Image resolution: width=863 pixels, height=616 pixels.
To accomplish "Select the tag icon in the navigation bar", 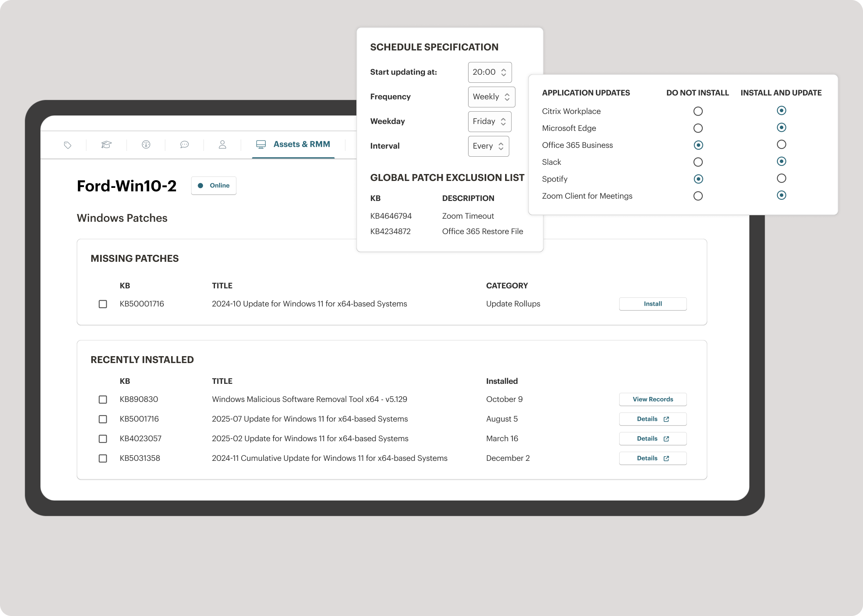I will click(67, 145).
